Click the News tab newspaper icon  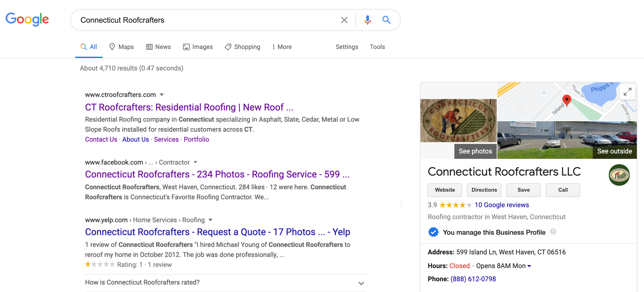[149, 47]
